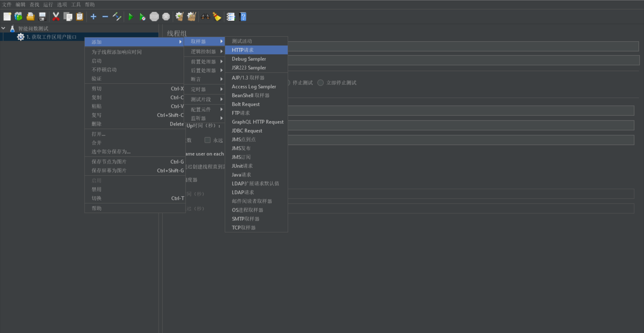Click the green Start run icon
Screen dimensions: 644x333
click(130, 17)
